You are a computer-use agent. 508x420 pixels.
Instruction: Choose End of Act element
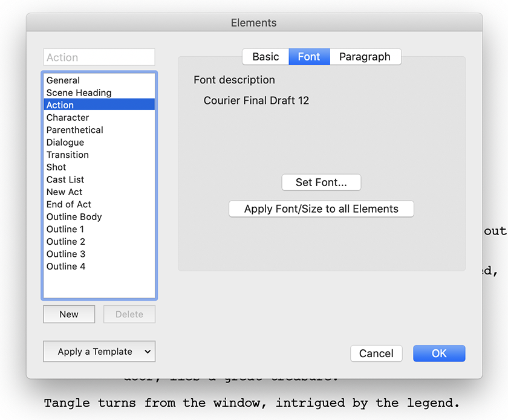[69, 204]
